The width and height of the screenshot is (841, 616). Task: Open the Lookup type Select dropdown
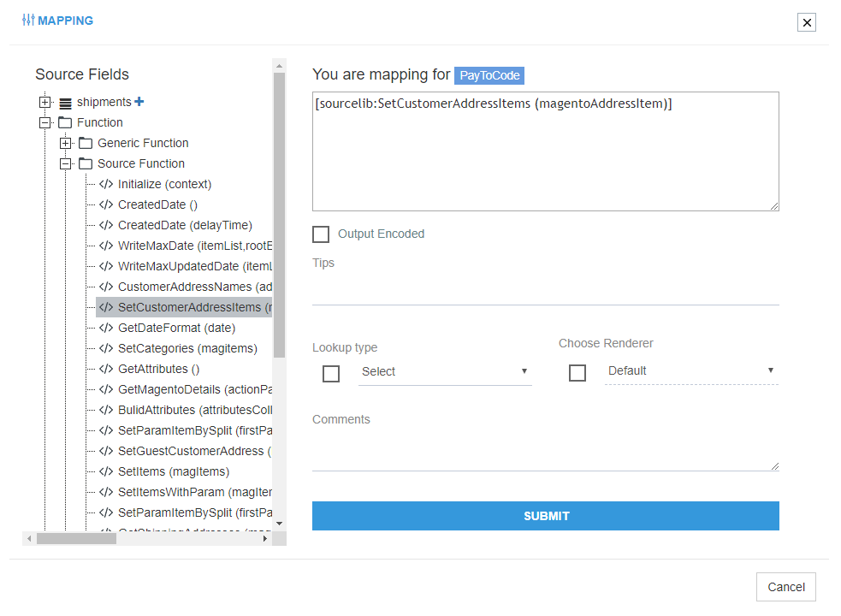click(445, 371)
